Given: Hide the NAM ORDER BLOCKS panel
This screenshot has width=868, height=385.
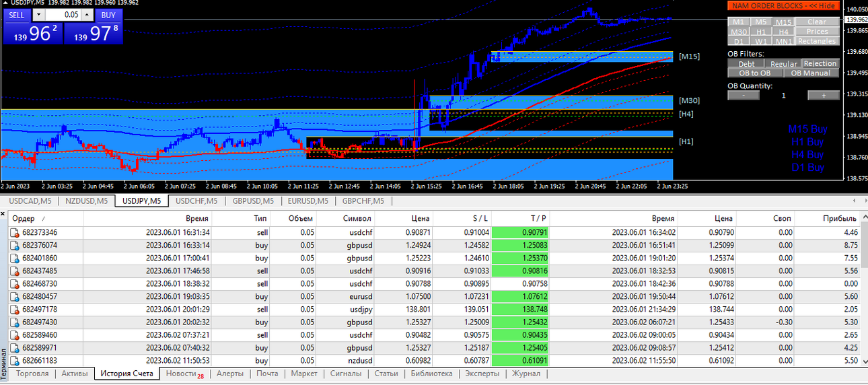Looking at the screenshot, I should (784, 6).
